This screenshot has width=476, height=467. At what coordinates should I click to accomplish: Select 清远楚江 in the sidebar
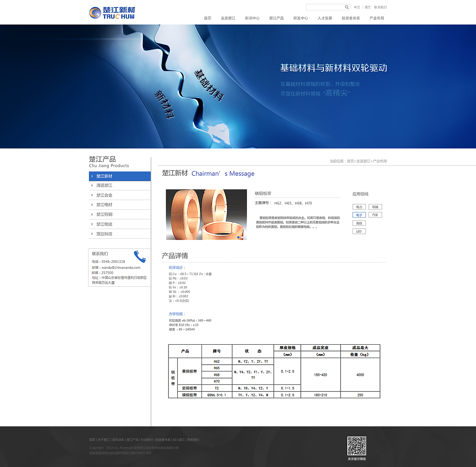point(120,186)
